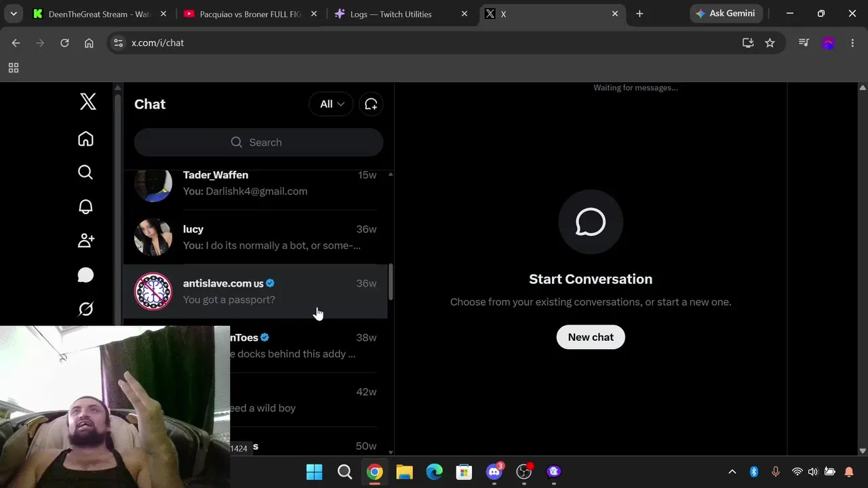This screenshot has height=488, width=868.
Task: Open Windows taskbar search
Action: 344,472
